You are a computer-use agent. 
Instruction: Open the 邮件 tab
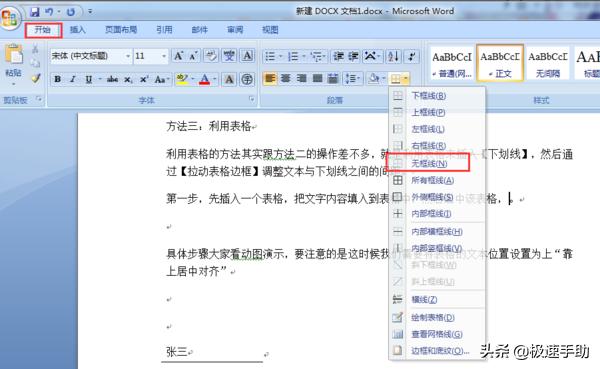coord(199,30)
